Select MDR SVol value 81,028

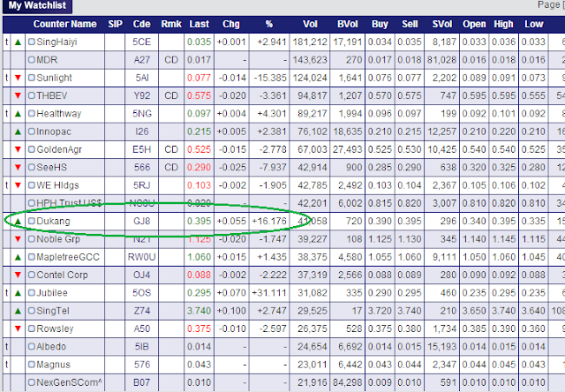coord(441,60)
